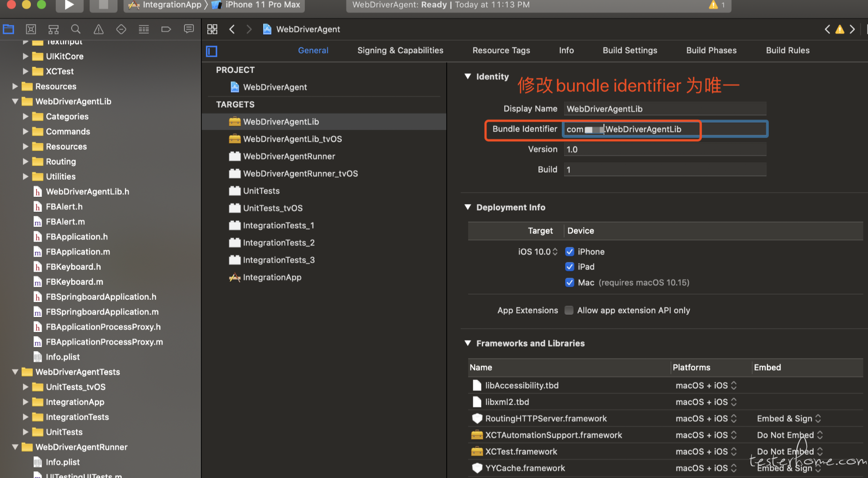Viewport: 868px width, 478px height.
Task: Choose iPhone 11 Pro Max destination
Action: 257,5
